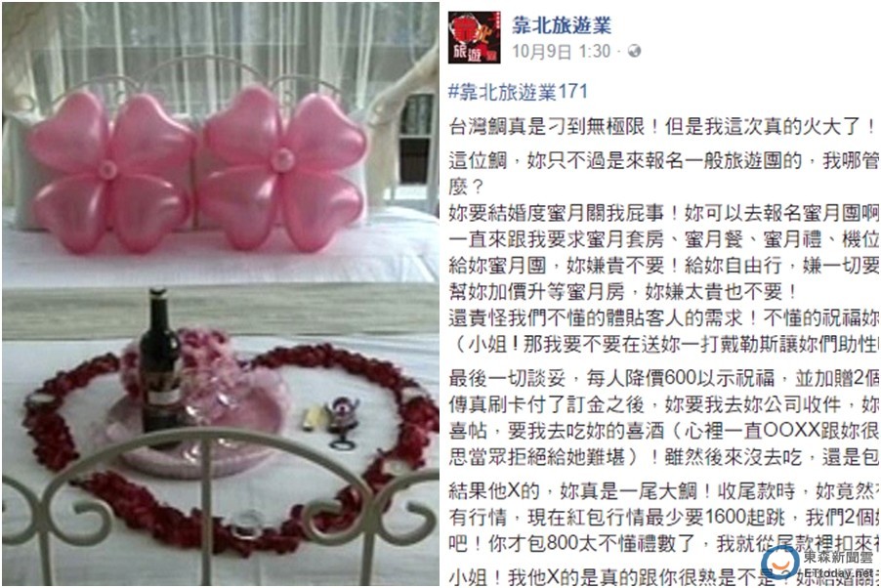The width and height of the screenshot is (881, 588).
Task: Click the paragraph starting 最後一切談妥
Action: 664,417
